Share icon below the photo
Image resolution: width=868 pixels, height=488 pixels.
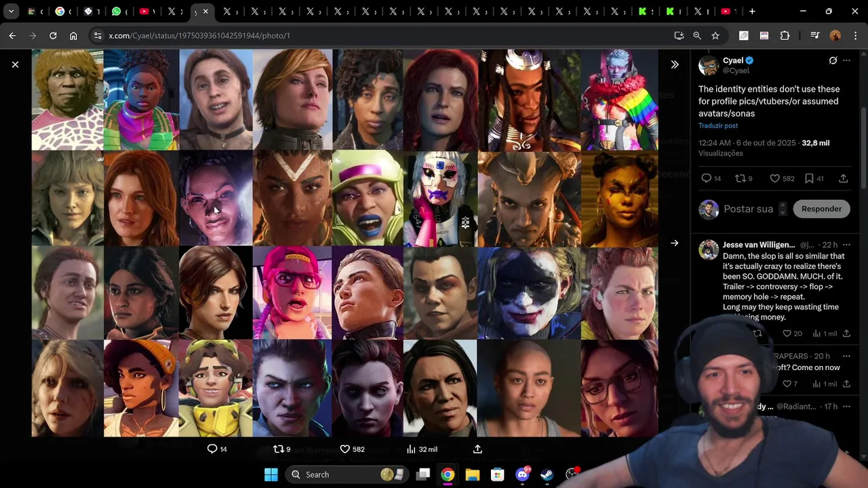click(x=477, y=449)
